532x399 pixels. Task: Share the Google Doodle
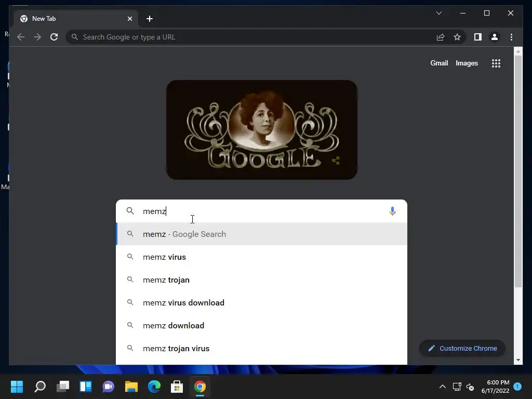[336, 161]
